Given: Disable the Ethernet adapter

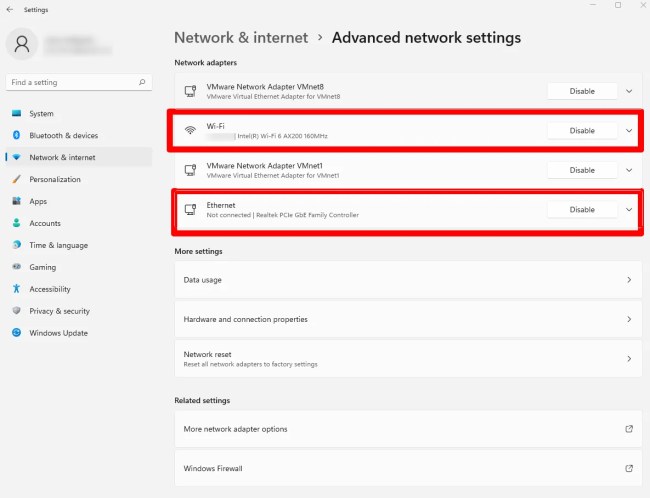Looking at the screenshot, I should click(x=582, y=209).
